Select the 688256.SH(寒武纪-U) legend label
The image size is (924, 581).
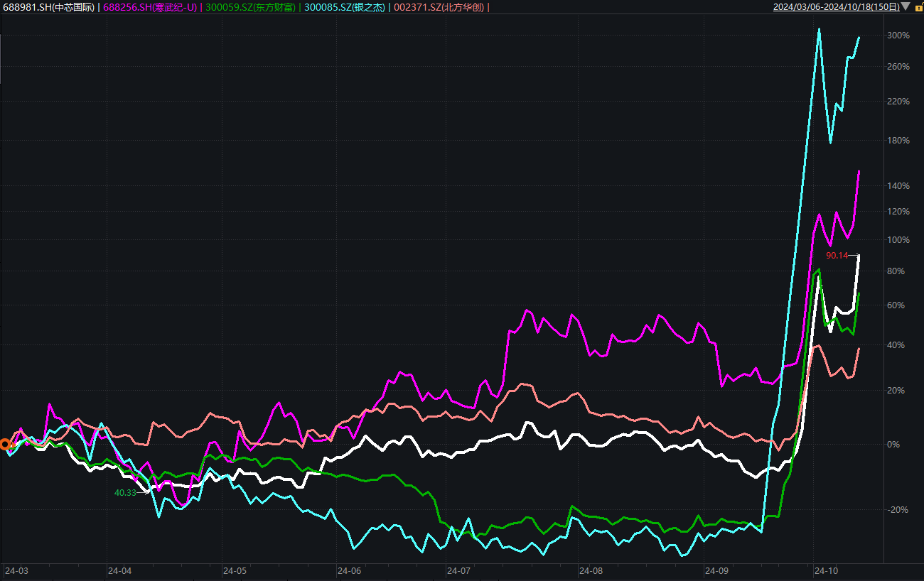(x=150, y=7)
